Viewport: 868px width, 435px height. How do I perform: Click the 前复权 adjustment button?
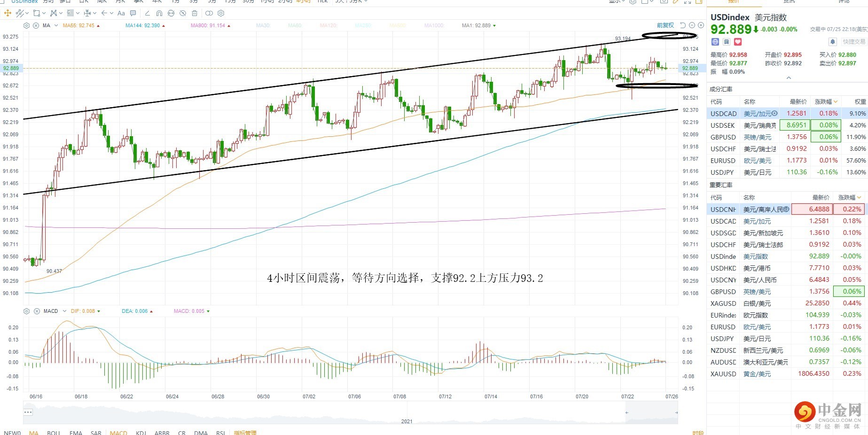point(665,25)
